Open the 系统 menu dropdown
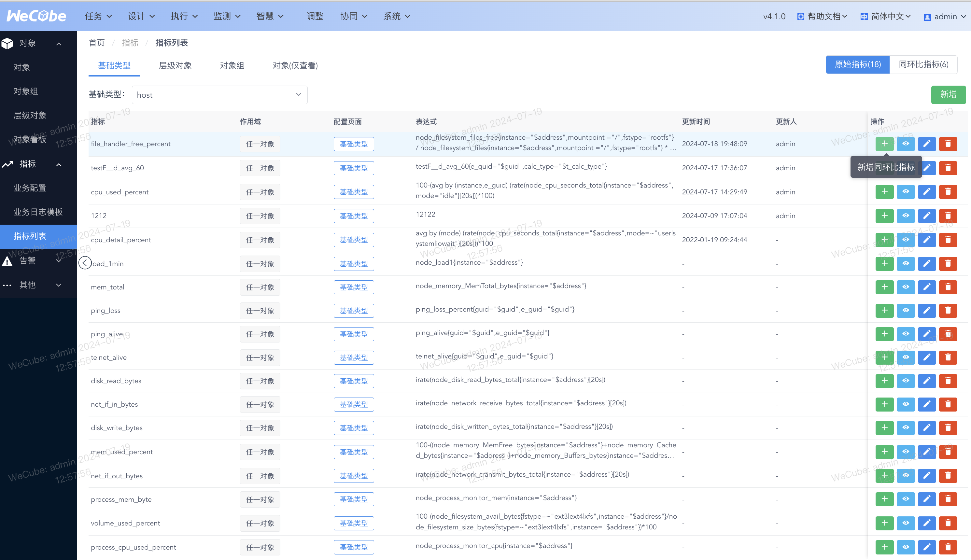This screenshot has width=971, height=560. coord(397,16)
